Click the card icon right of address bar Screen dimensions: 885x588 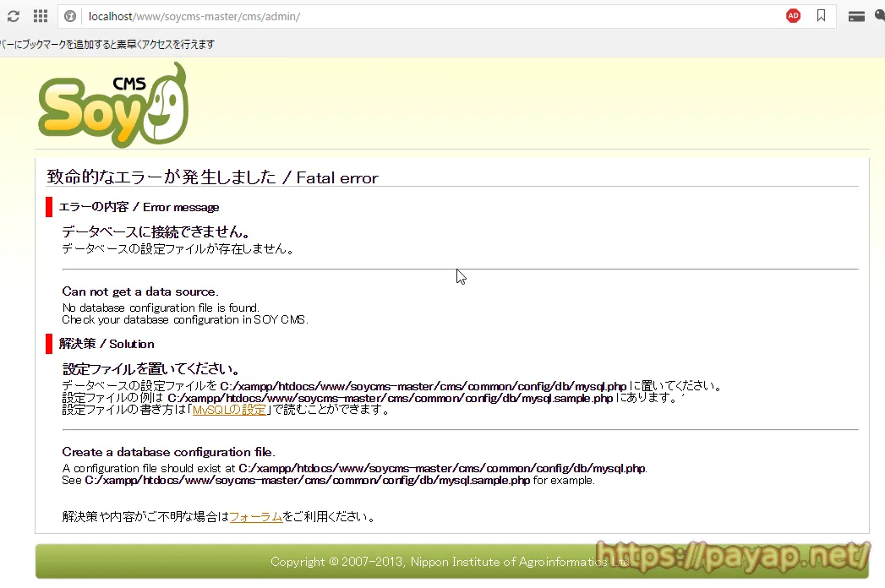click(856, 16)
